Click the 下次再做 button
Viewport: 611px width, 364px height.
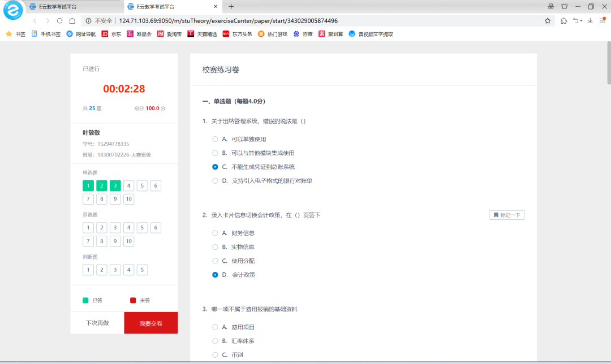[x=97, y=323]
